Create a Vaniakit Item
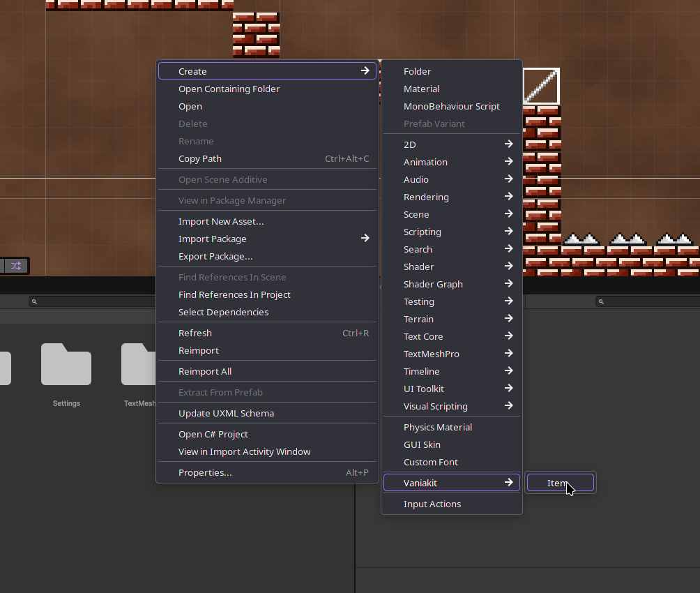The height and width of the screenshot is (593, 700). (x=561, y=483)
